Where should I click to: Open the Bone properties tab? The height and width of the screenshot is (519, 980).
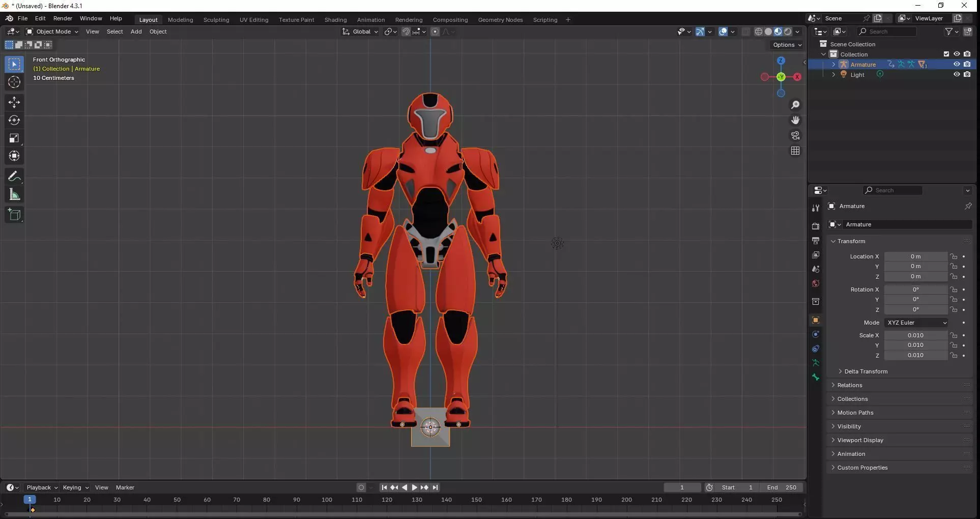click(816, 377)
